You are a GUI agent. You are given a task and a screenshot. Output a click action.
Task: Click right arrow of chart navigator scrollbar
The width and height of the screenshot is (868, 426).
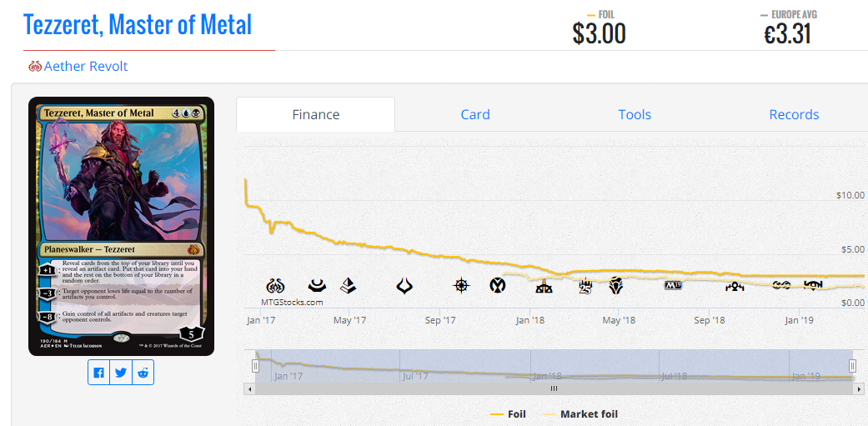tap(858, 389)
